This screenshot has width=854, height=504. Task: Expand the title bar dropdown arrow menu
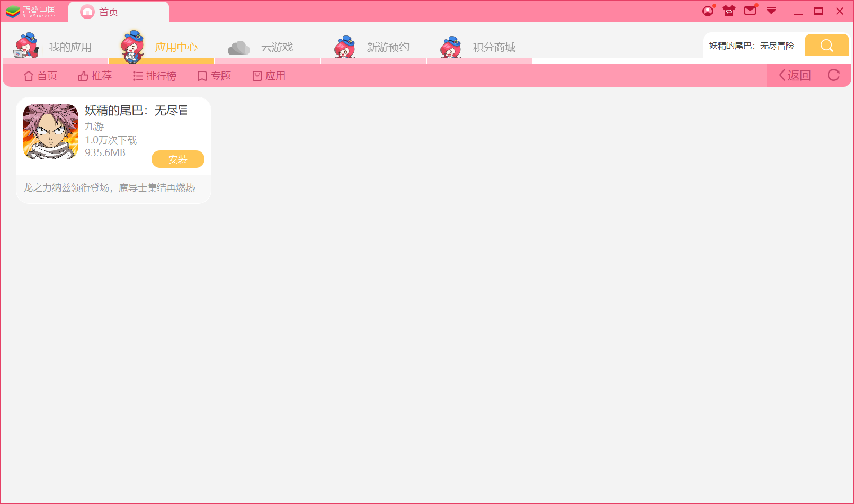(x=771, y=11)
